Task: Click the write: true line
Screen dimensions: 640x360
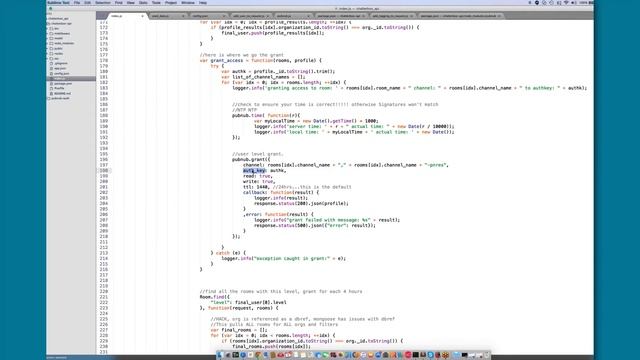Action: (x=259, y=181)
